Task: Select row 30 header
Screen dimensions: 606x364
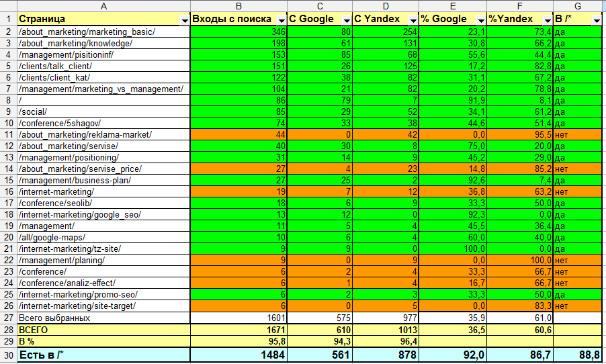Action: pos(8,355)
